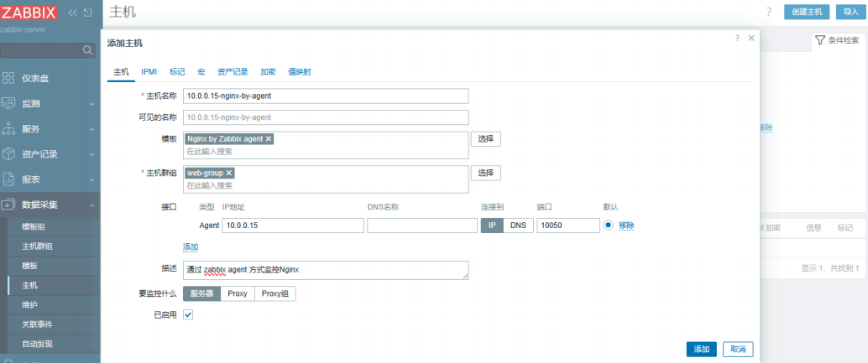The width and height of the screenshot is (868, 363).
Task: Click 添加 link under interfaces
Action: (191, 246)
